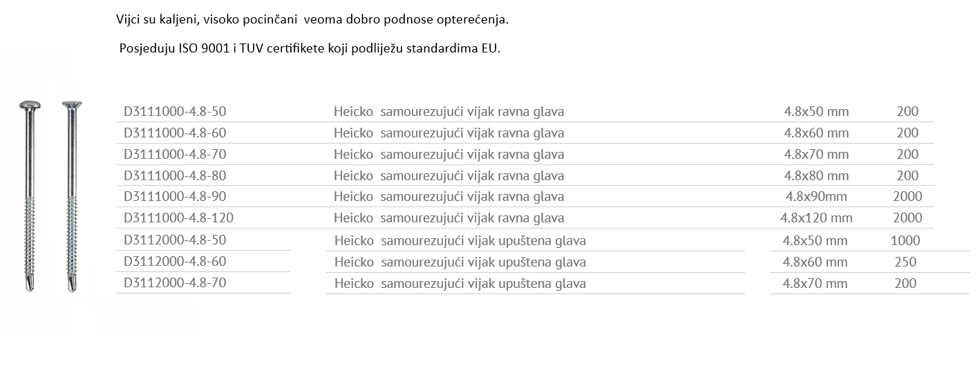Click the 4.8x70 mm cell in the last row
The image size is (980, 386).
click(815, 283)
